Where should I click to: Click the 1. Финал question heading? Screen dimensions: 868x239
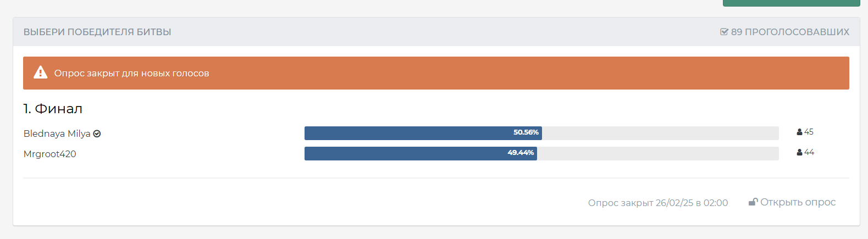tap(53, 109)
